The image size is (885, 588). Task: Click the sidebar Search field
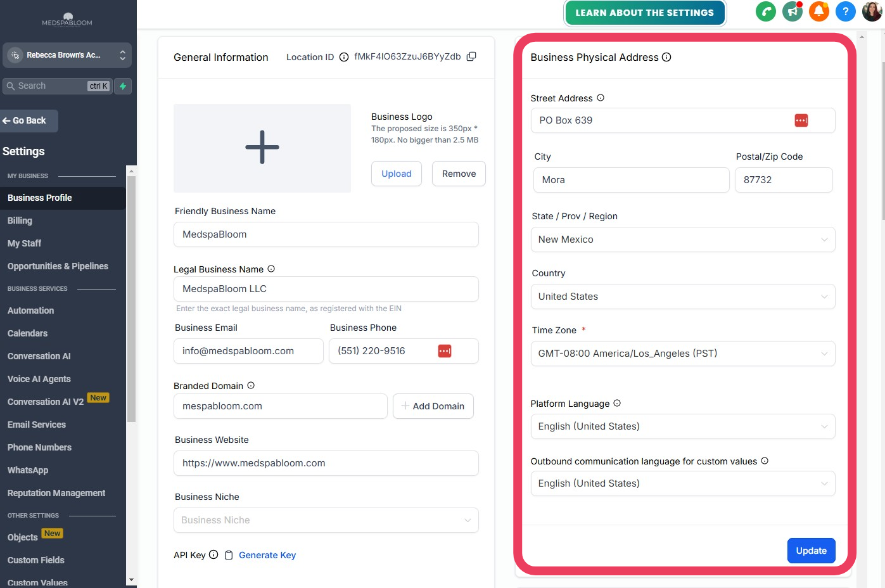[x=58, y=86]
